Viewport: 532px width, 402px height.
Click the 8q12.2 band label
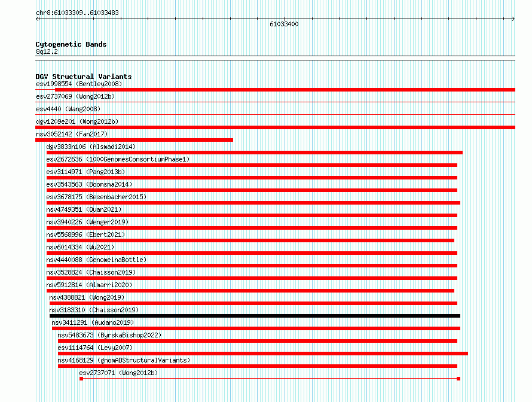(x=47, y=52)
